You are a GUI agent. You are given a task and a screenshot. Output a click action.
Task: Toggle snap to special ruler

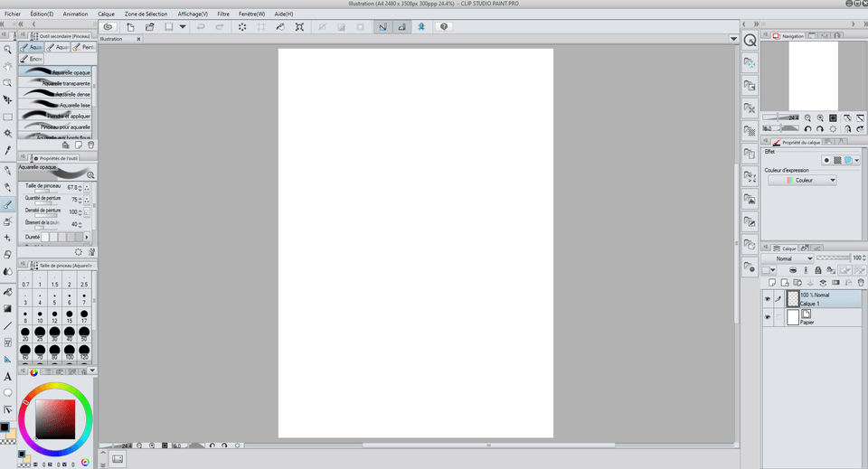401,26
